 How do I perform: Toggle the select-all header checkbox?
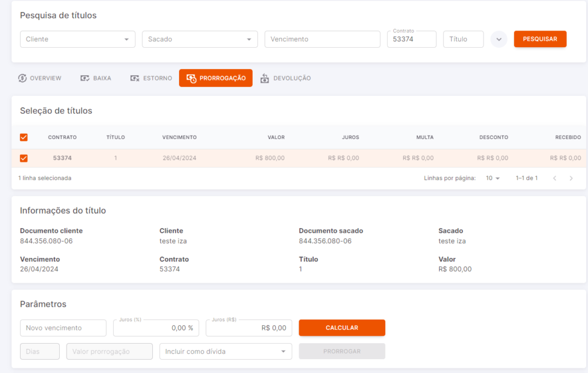tap(24, 137)
